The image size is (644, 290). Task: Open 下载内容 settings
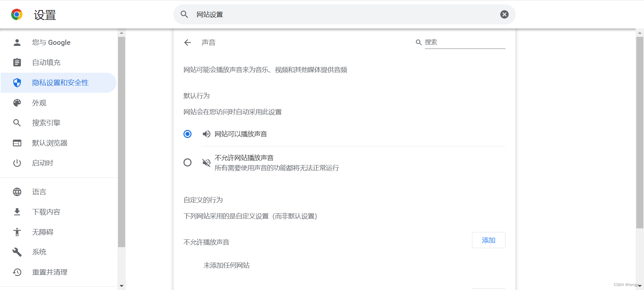point(58,212)
